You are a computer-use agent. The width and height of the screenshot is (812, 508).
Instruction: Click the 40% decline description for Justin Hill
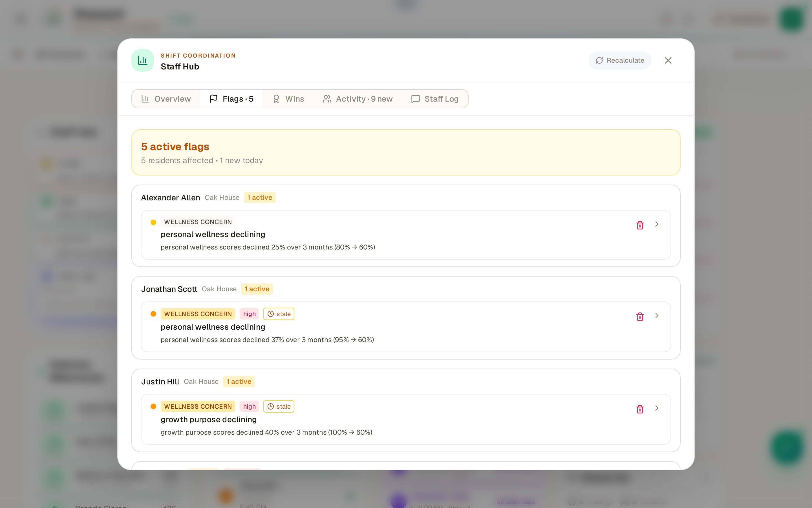pyautogui.click(x=266, y=432)
